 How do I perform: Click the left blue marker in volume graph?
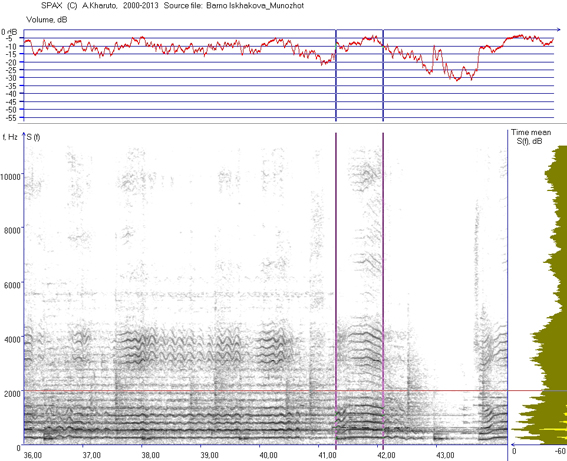(336, 75)
